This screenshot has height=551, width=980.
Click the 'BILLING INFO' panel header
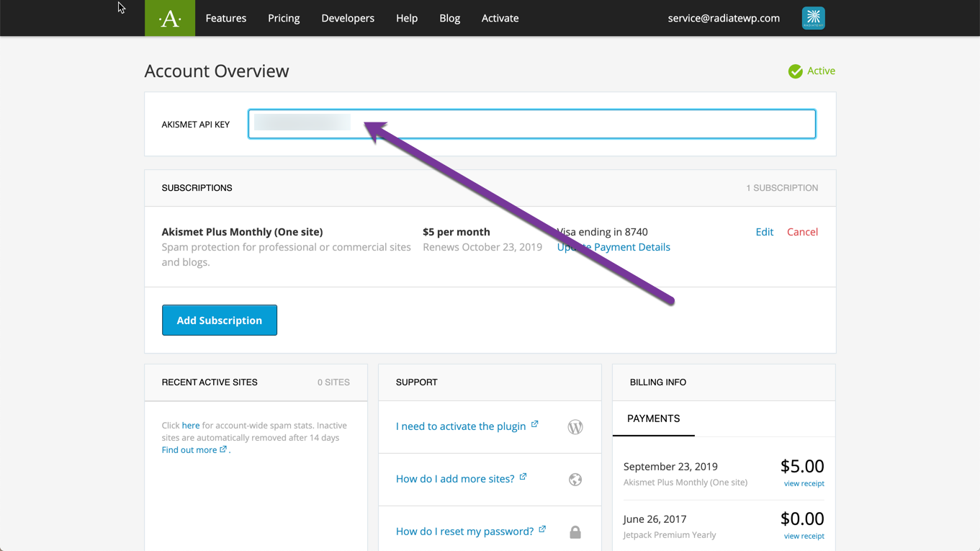click(658, 382)
